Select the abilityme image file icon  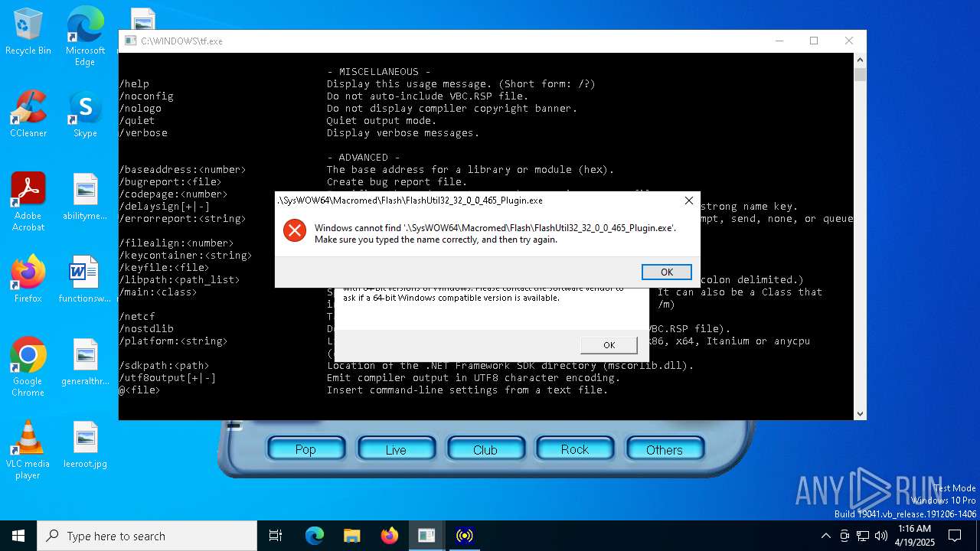(85, 197)
